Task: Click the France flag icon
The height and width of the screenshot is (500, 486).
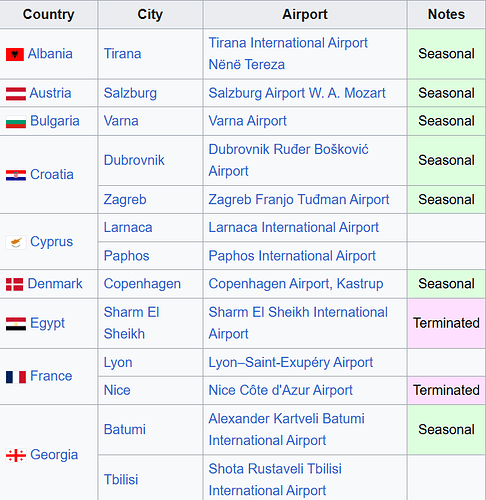Action: (x=16, y=377)
